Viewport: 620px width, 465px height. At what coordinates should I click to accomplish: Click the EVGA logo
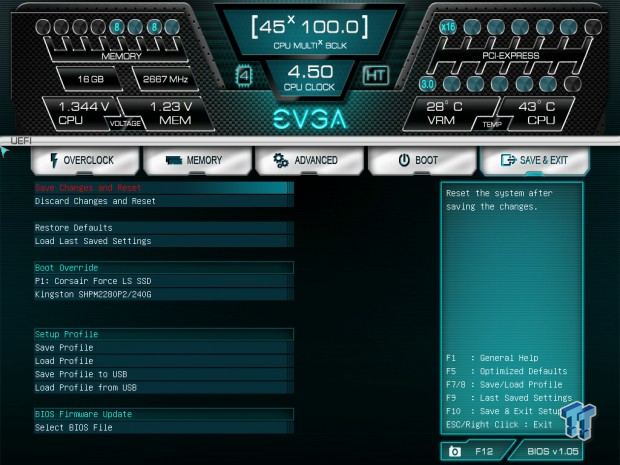pos(310,119)
